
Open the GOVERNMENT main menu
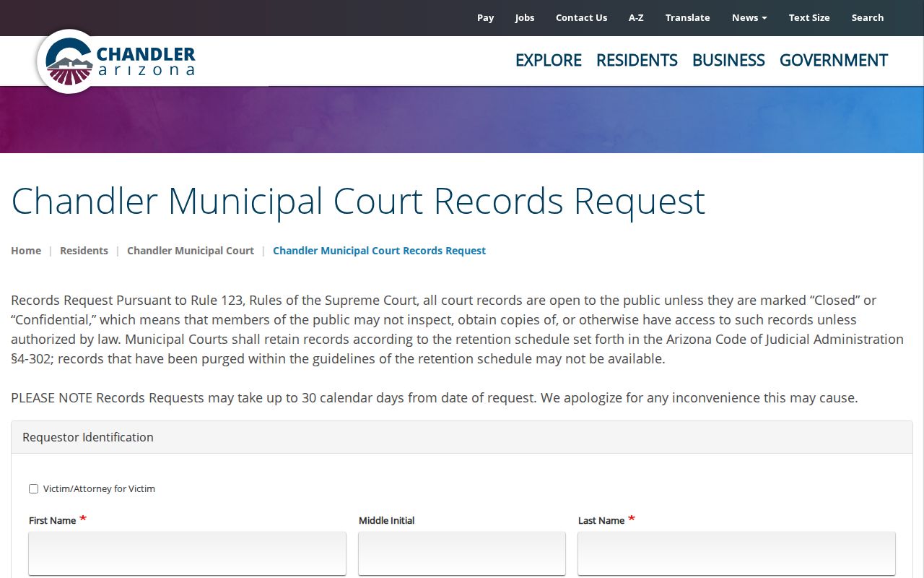pos(834,60)
